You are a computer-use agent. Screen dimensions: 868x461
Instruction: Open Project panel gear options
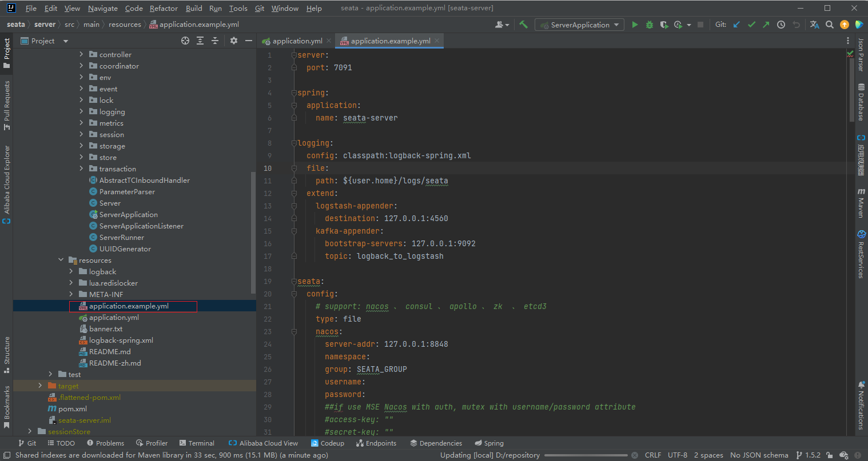pos(234,41)
